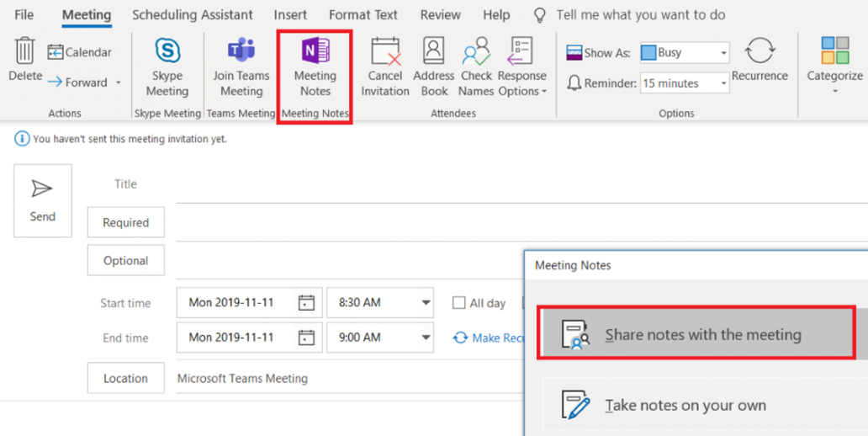Open the Address Book

point(434,52)
